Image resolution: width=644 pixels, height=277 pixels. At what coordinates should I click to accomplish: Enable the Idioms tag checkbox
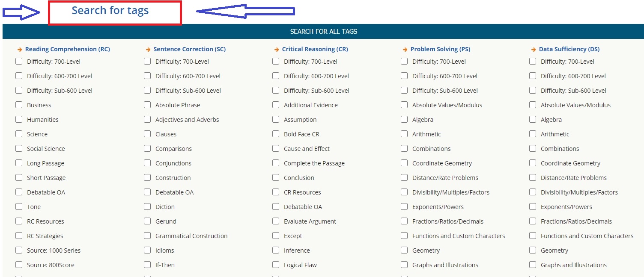click(x=147, y=250)
